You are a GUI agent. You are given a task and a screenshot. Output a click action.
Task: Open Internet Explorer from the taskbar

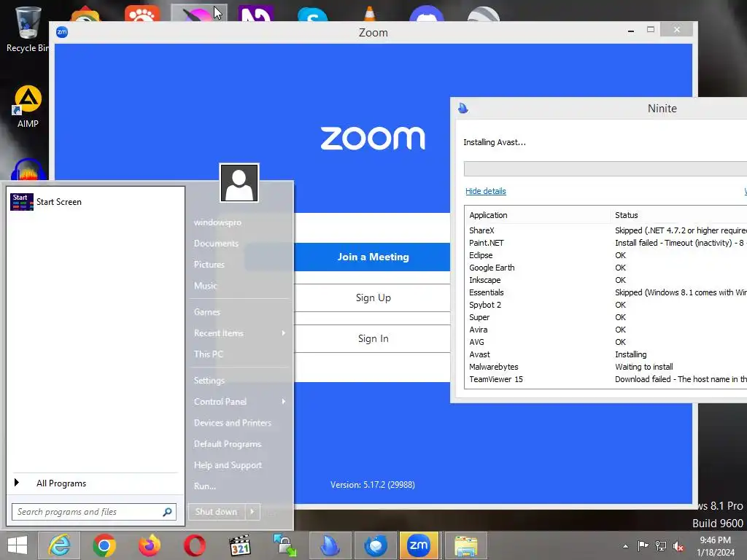click(x=59, y=545)
